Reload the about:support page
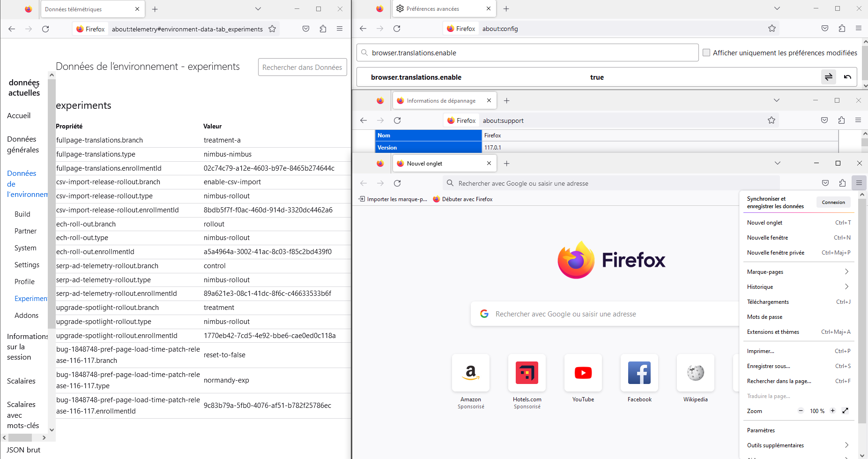Image resolution: width=868 pixels, height=459 pixels. pos(397,120)
